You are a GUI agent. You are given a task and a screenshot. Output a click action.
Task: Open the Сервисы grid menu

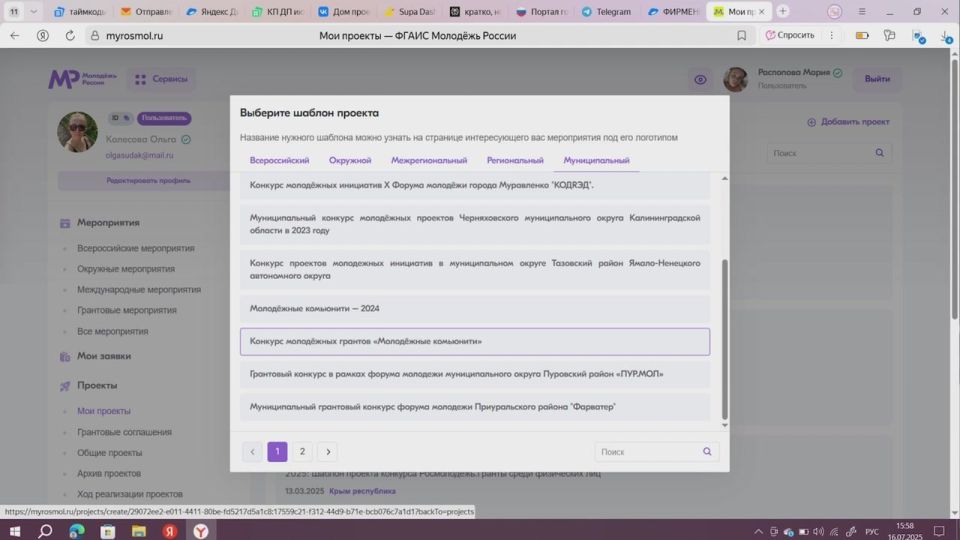(161, 79)
